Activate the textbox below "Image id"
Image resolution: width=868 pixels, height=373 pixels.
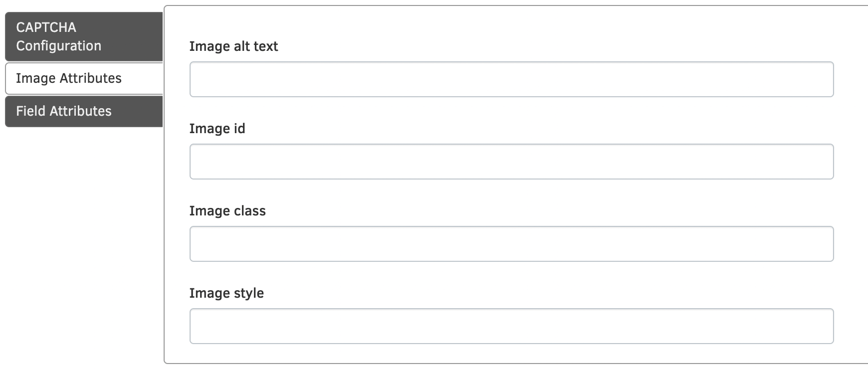(x=511, y=162)
